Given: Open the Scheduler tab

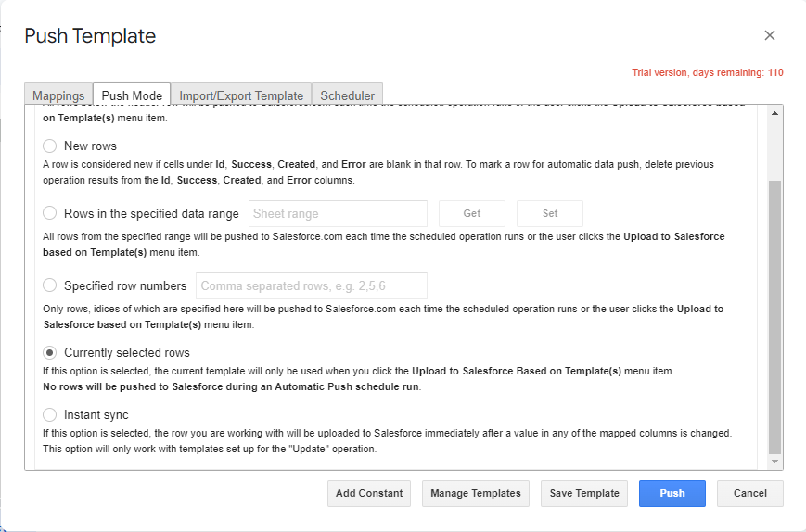Looking at the screenshot, I should click(x=347, y=95).
